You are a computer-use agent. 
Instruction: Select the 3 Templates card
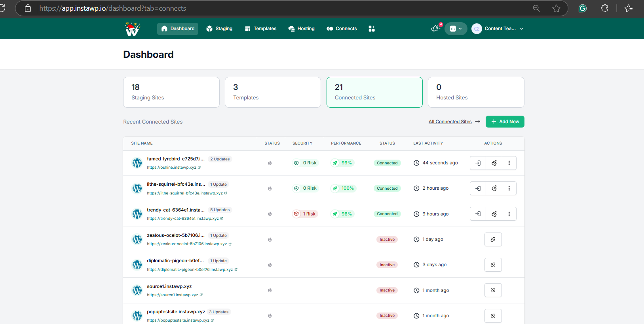[273, 92]
